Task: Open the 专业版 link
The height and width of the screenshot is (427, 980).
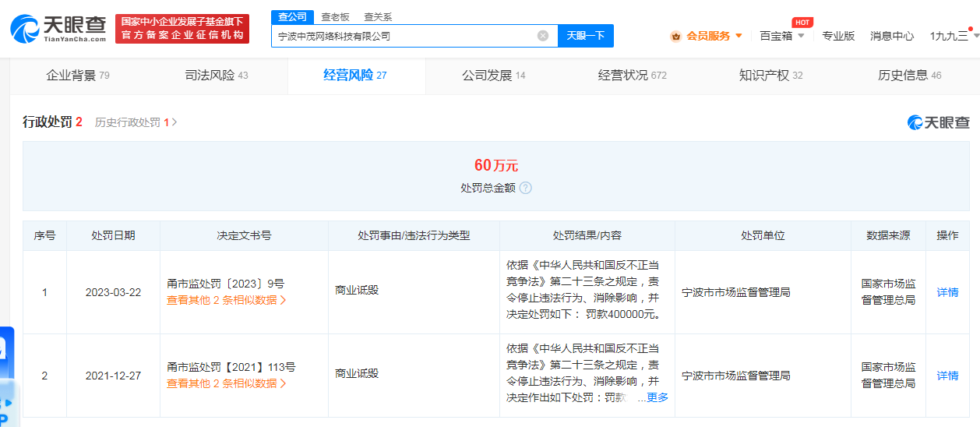Action: click(838, 36)
